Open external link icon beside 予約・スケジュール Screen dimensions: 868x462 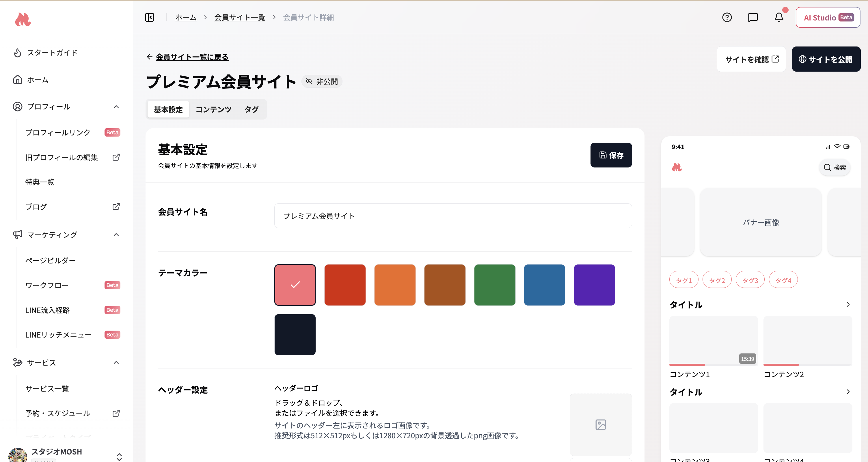coord(116,413)
